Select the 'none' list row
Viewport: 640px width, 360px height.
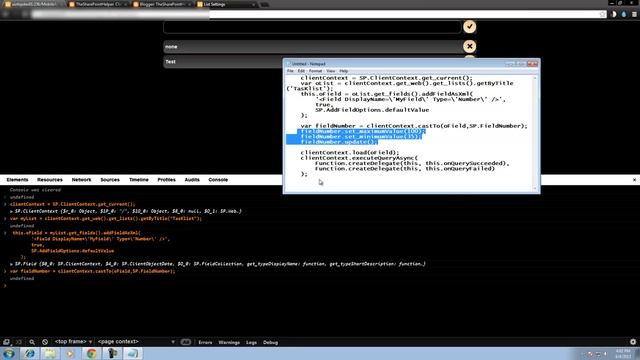[312, 47]
